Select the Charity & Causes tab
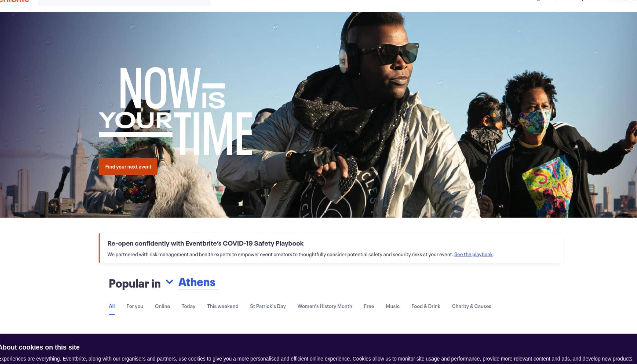 [471, 306]
